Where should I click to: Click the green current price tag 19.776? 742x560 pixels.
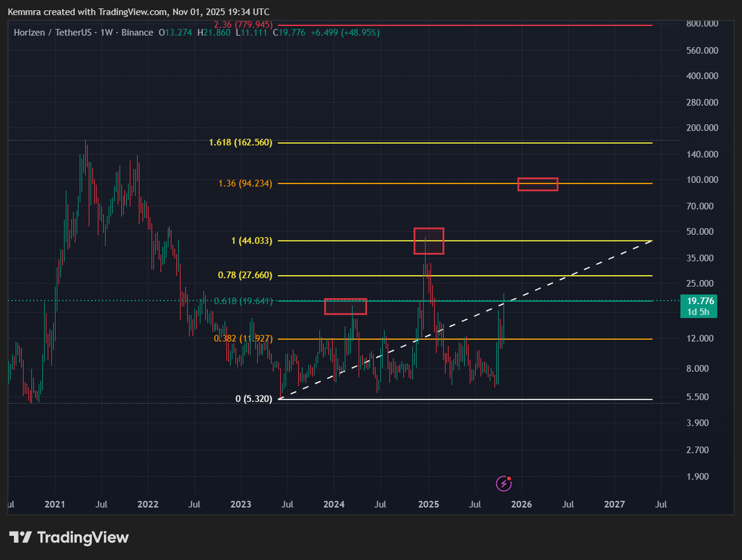point(699,301)
